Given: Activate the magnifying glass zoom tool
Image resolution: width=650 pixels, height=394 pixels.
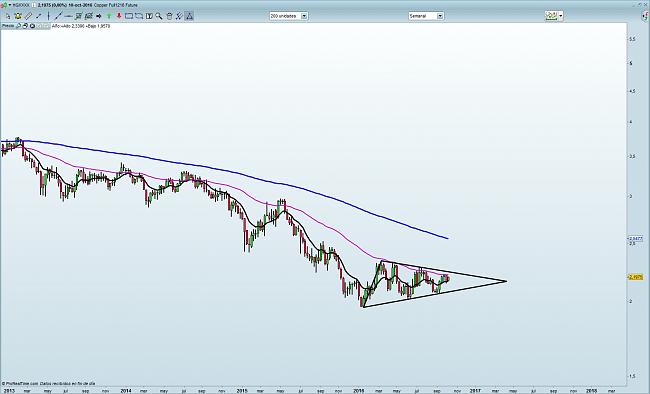Looking at the screenshot, I should coord(159,16).
